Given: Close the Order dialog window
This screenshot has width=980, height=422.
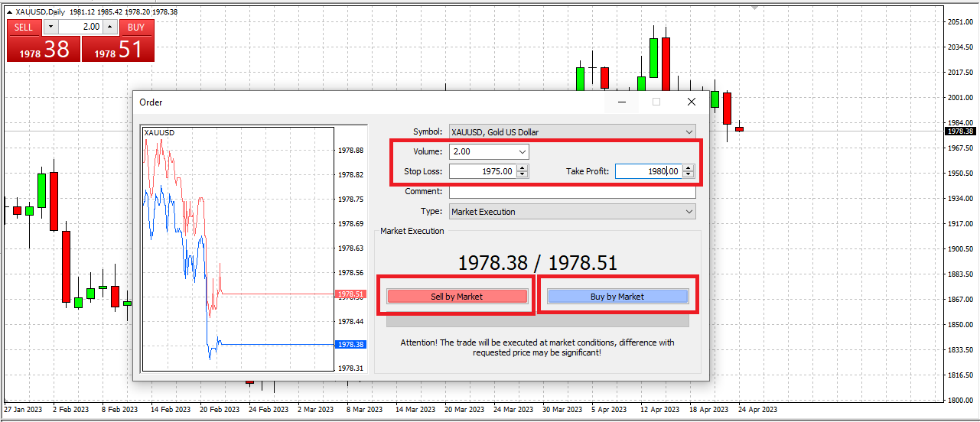Looking at the screenshot, I should [692, 102].
